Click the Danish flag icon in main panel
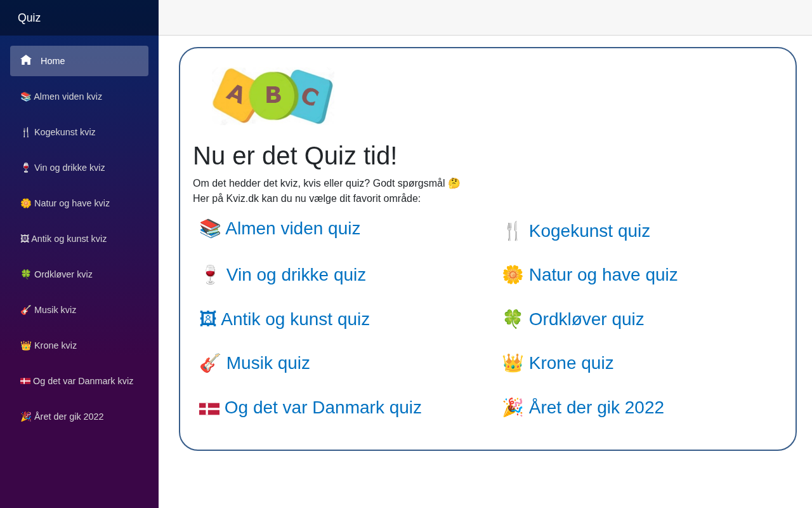 tap(209, 408)
